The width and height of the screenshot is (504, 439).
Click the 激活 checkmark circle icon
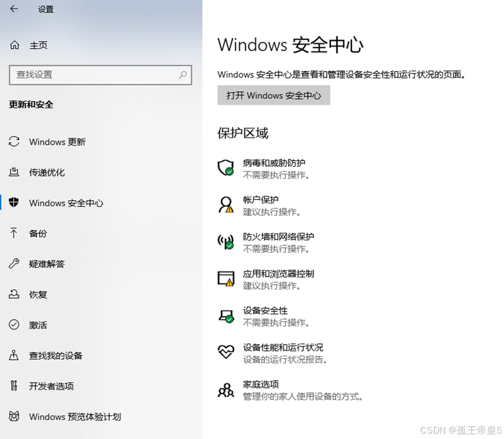point(14,325)
